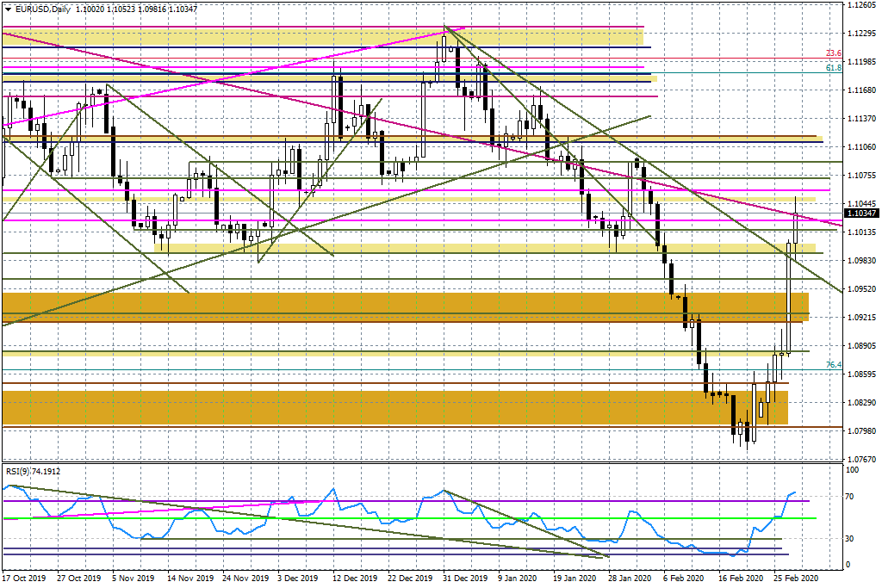The width and height of the screenshot is (882, 588).
Task: Click the 1.09830 price axis label
Action: [861, 260]
